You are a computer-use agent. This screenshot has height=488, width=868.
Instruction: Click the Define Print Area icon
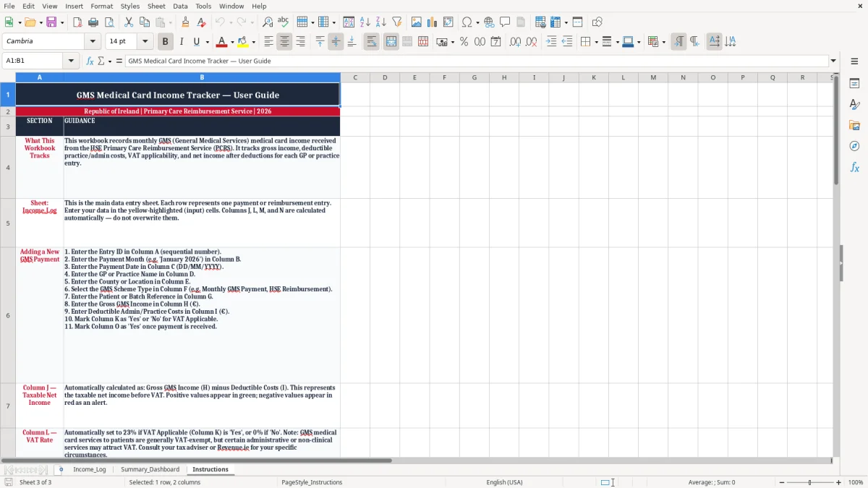(540, 22)
